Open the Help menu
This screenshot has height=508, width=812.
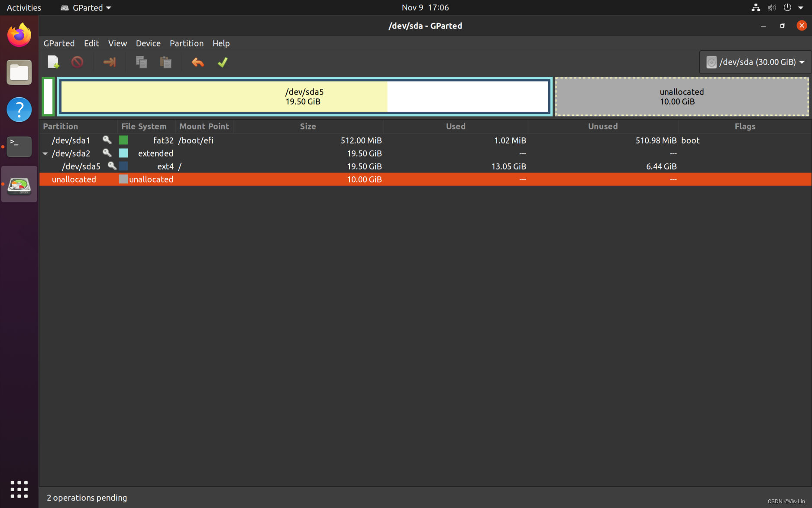221,43
